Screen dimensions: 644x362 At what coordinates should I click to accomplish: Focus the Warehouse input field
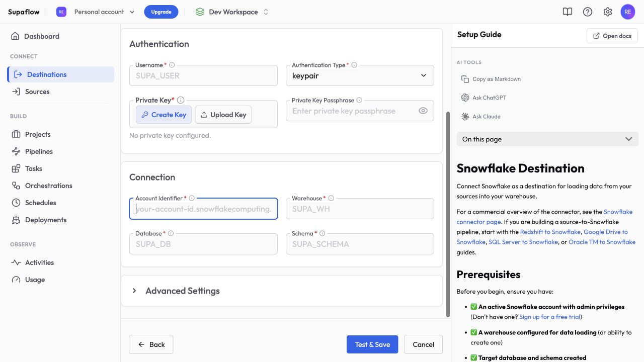360,209
